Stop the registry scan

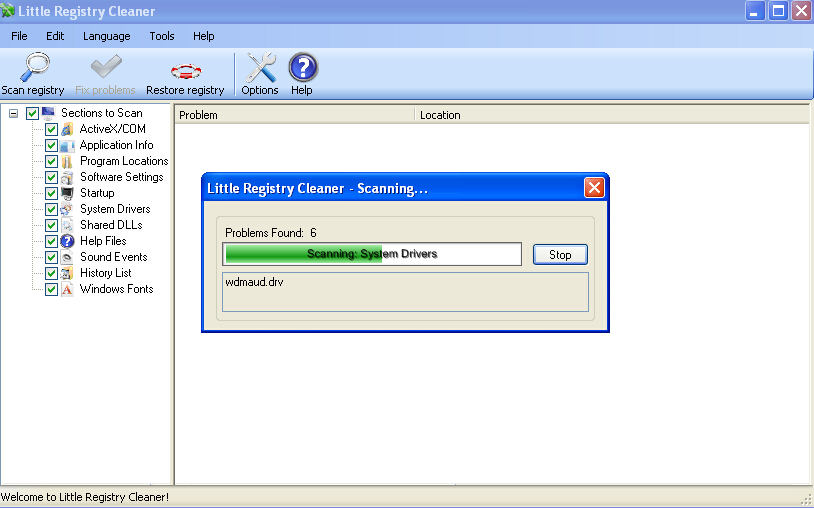[x=560, y=255]
